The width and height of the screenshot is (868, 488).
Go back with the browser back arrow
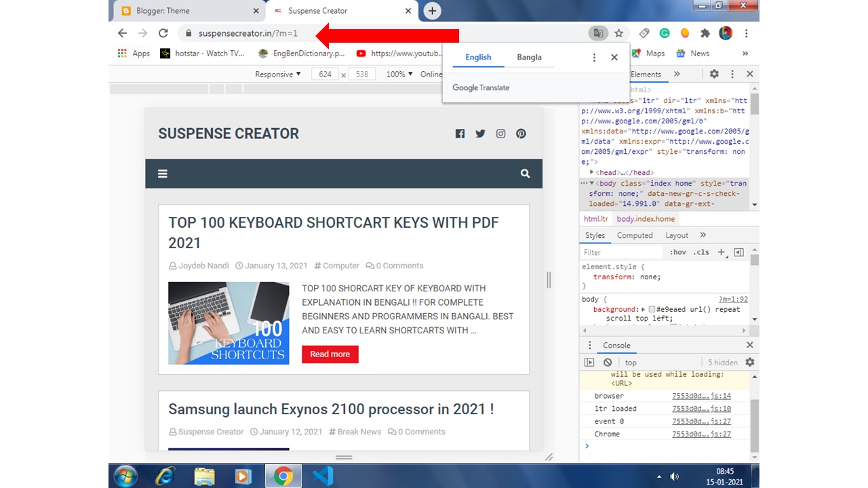pos(122,33)
